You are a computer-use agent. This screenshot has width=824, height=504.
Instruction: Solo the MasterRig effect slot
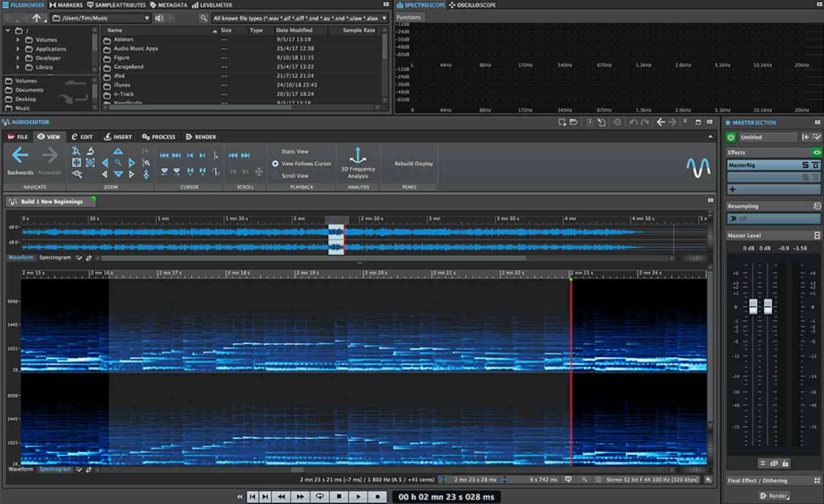pos(805,165)
